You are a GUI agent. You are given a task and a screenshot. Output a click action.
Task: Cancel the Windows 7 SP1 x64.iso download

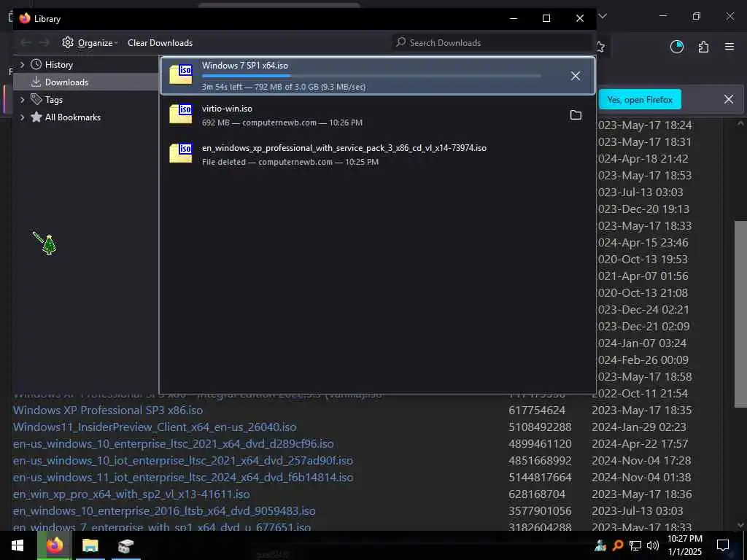[576, 76]
